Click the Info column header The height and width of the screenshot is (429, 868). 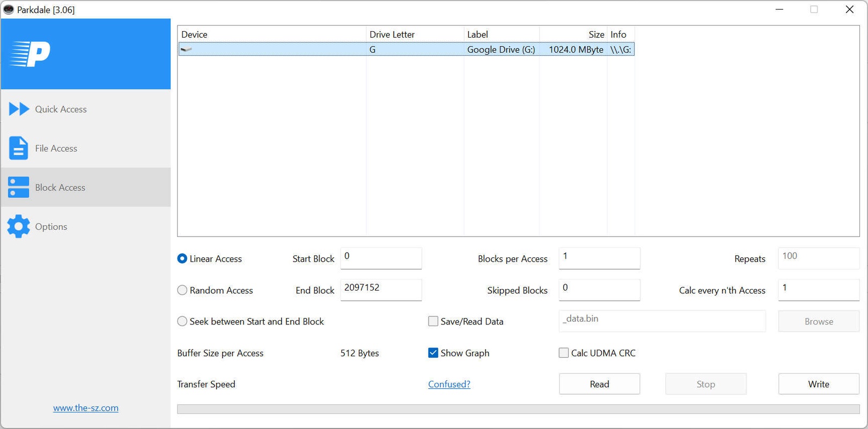point(621,34)
